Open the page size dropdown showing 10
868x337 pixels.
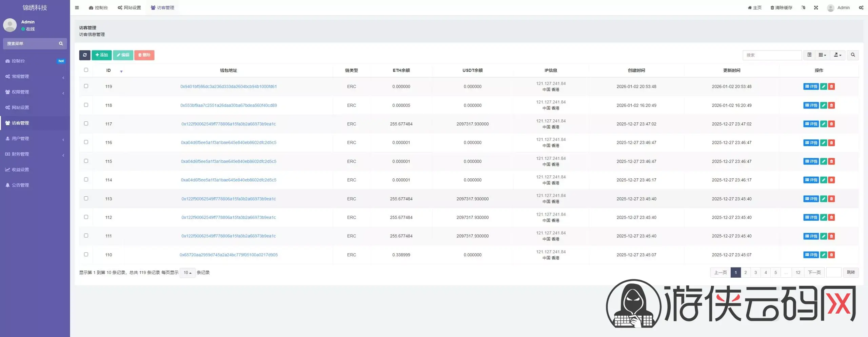pyautogui.click(x=187, y=273)
